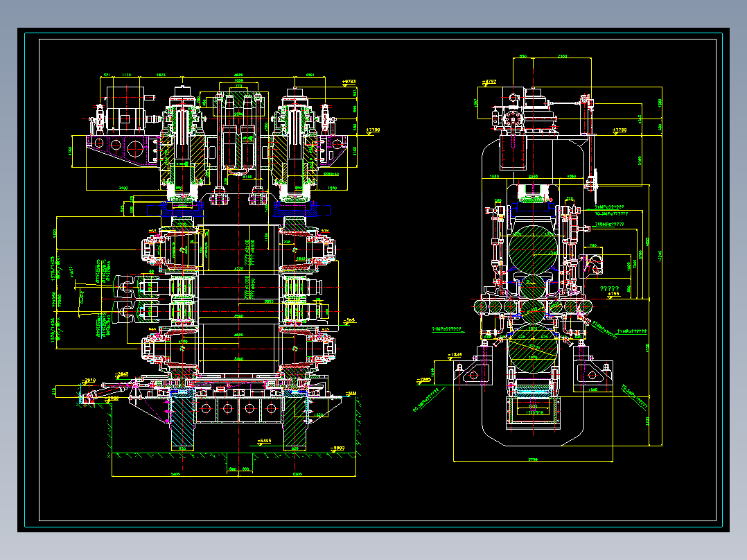Image resolution: width=747 pixels, height=560 pixels.
Task: Click the 2550 dimension above right view
Action: 562,56
